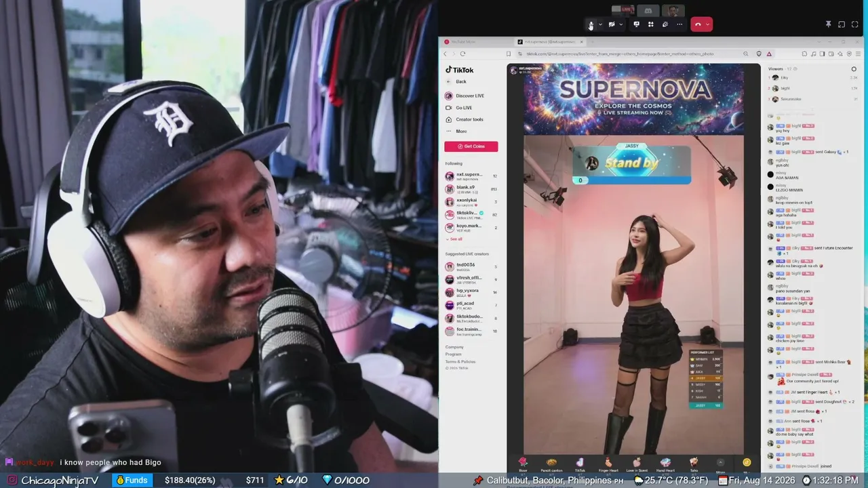The width and height of the screenshot is (868, 488).
Task: Select the participant thumbnail showing a face
Action: (673, 10)
